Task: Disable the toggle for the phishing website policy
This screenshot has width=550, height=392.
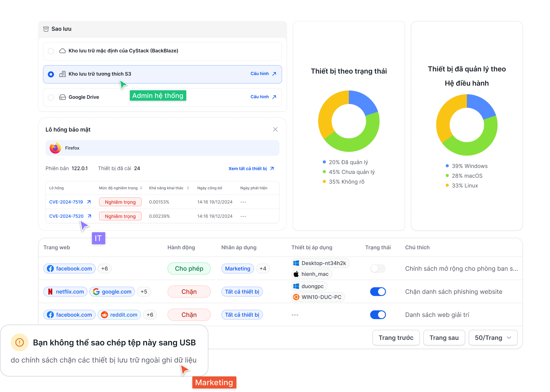Action: 378,292
